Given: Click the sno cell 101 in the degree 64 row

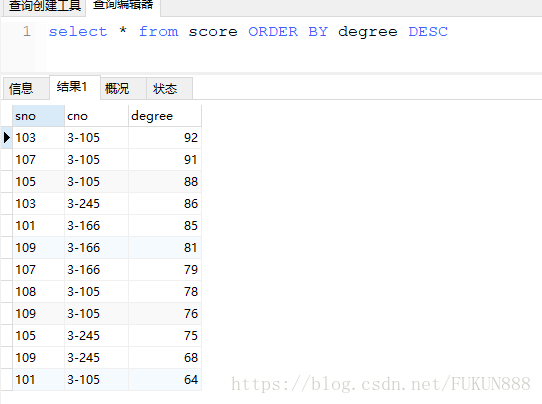Looking at the screenshot, I should pyautogui.click(x=38, y=379).
